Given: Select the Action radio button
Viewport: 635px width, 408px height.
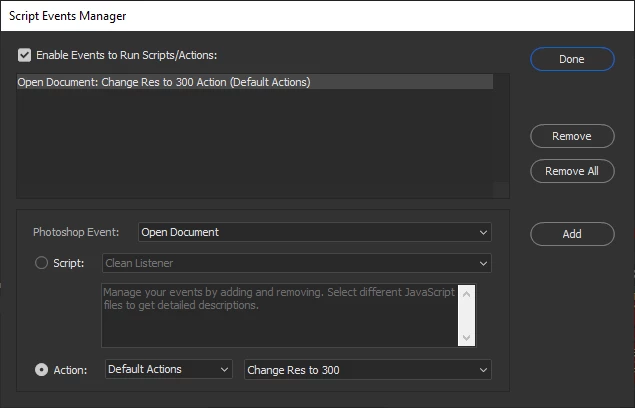Looking at the screenshot, I should (x=41, y=370).
